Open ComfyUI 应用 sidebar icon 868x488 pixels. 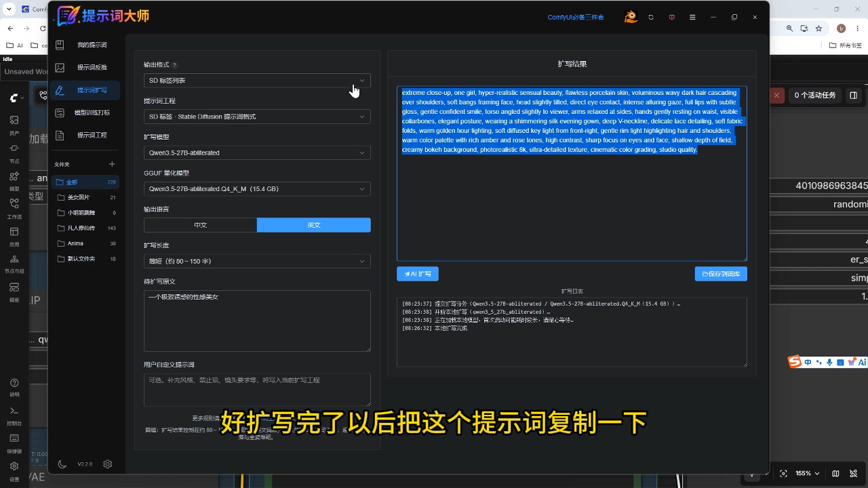pos(14,236)
